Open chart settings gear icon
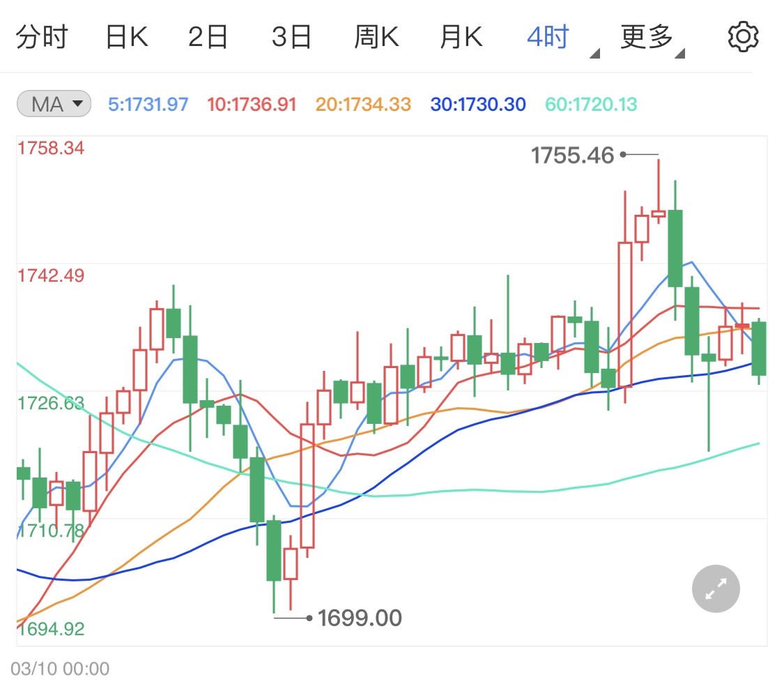The width and height of the screenshot is (784, 686). (x=743, y=36)
